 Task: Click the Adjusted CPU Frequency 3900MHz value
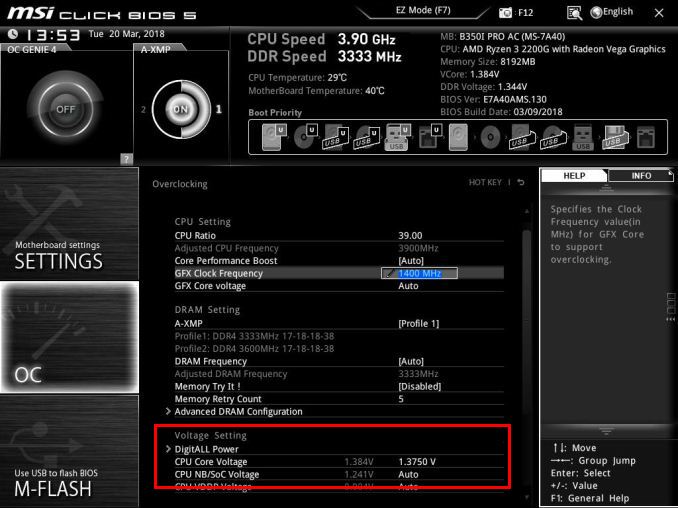tap(418, 248)
